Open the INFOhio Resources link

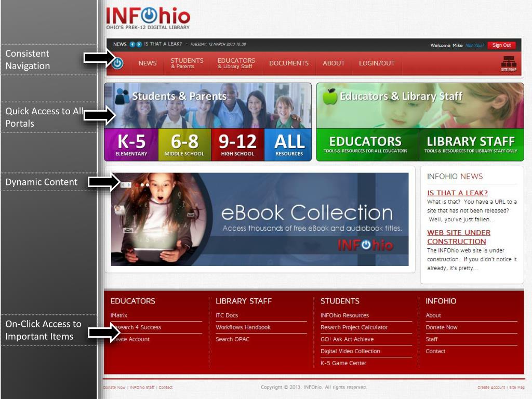[345, 315]
